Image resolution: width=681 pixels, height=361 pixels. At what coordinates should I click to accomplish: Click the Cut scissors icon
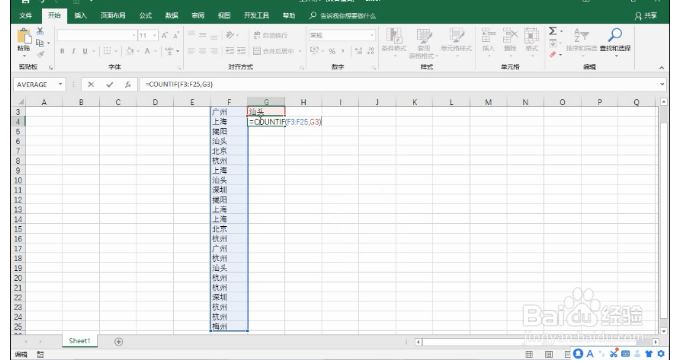[x=40, y=31]
